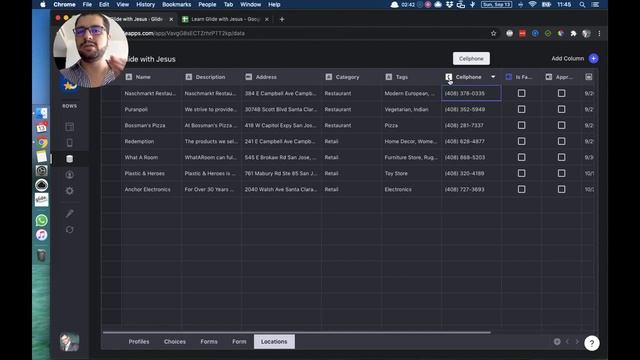Open the Layout section in Glide sidebar
Screen dimensions: 640x360
click(x=69, y=127)
